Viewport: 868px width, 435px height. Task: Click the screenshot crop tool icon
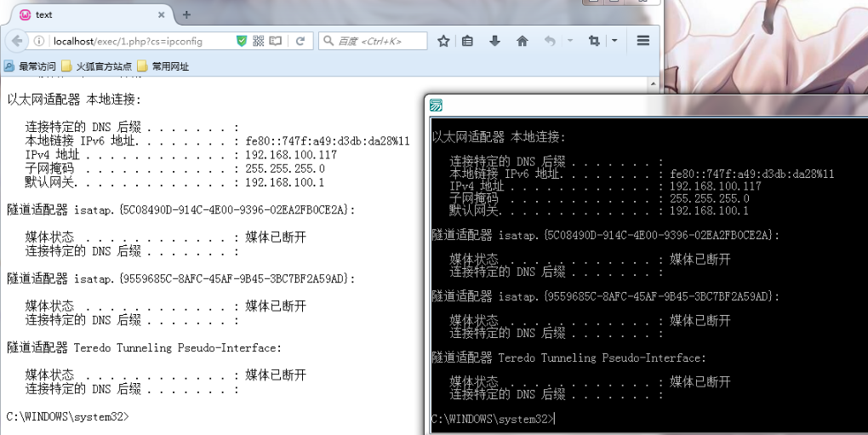click(x=594, y=41)
